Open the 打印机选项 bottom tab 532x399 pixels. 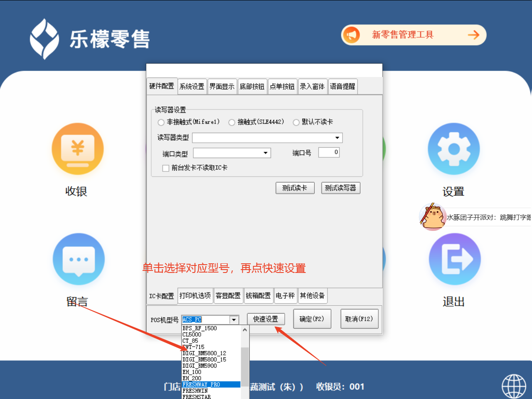click(195, 295)
